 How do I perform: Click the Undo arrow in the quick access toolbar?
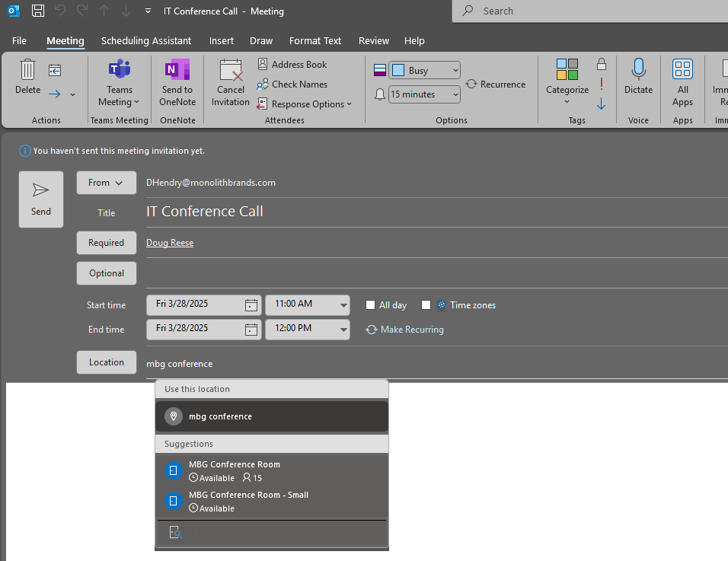60,11
